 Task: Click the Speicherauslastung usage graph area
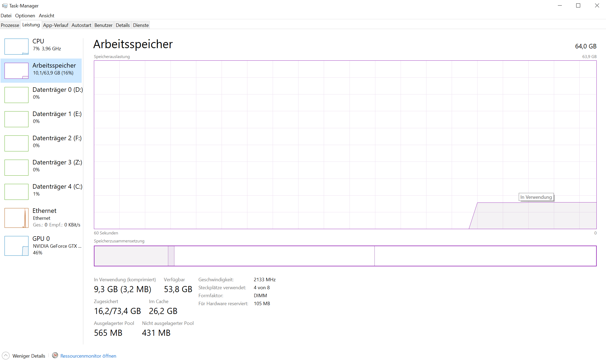click(x=345, y=145)
